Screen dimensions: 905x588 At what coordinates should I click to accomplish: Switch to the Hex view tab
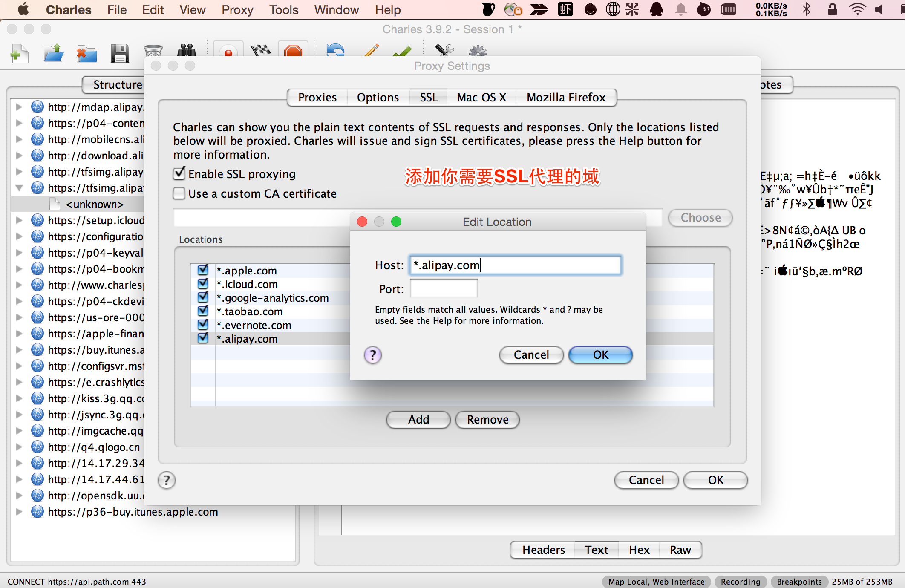pos(639,550)
